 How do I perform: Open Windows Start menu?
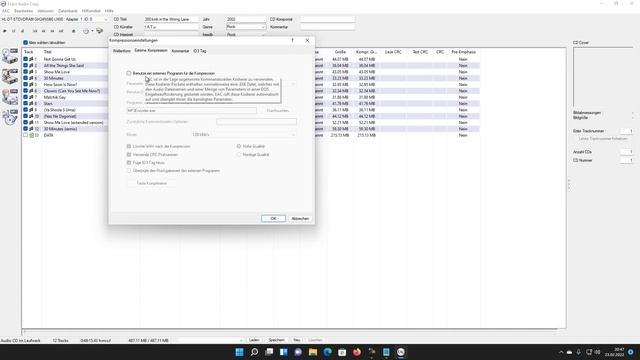(240, 352)
